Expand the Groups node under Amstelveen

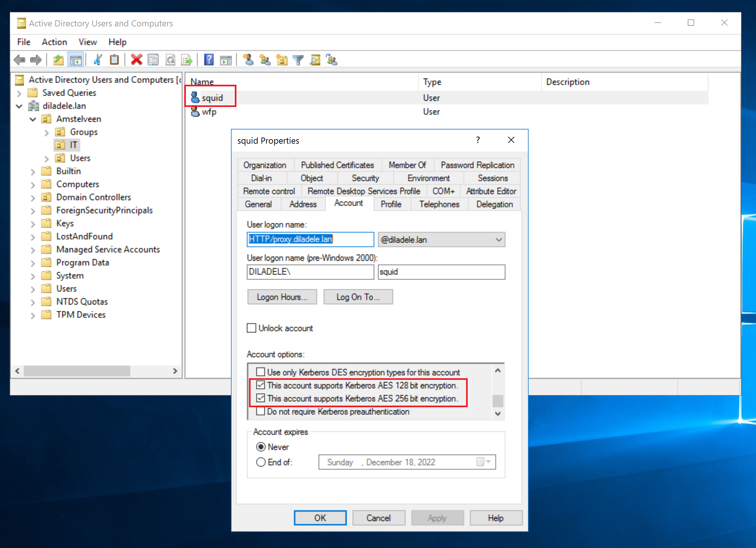click(x=46, y=133)
